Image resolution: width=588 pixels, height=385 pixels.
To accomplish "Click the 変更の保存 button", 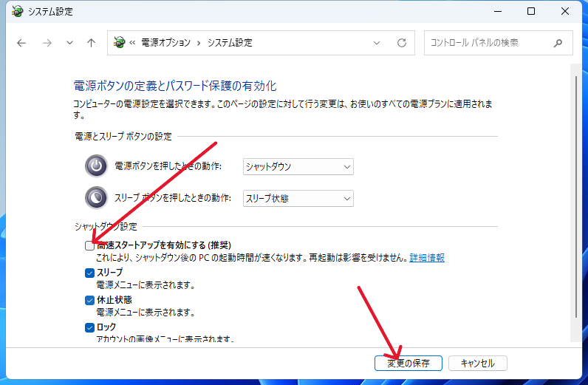I will tap(408, 363).
